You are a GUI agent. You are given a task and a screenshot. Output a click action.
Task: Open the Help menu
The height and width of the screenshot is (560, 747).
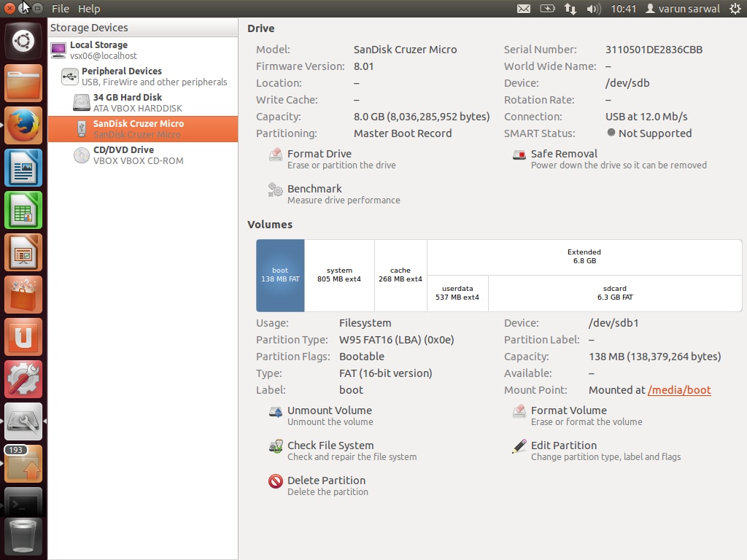89,9
